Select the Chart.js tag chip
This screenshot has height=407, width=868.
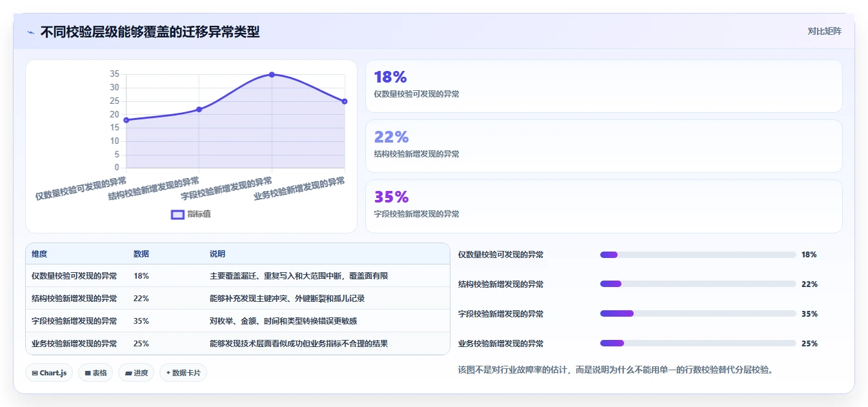[x=49, y=373]
